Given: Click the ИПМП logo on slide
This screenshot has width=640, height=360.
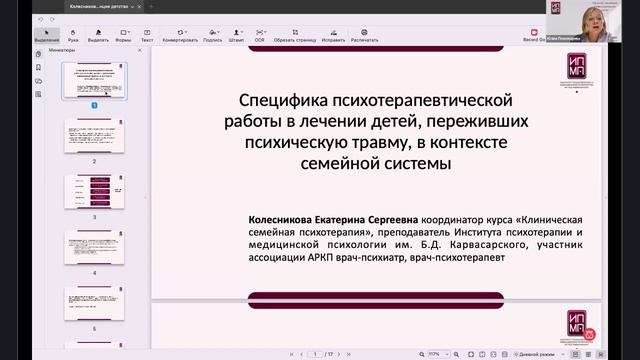Looking at the screenshot, I should click(576, 66).
